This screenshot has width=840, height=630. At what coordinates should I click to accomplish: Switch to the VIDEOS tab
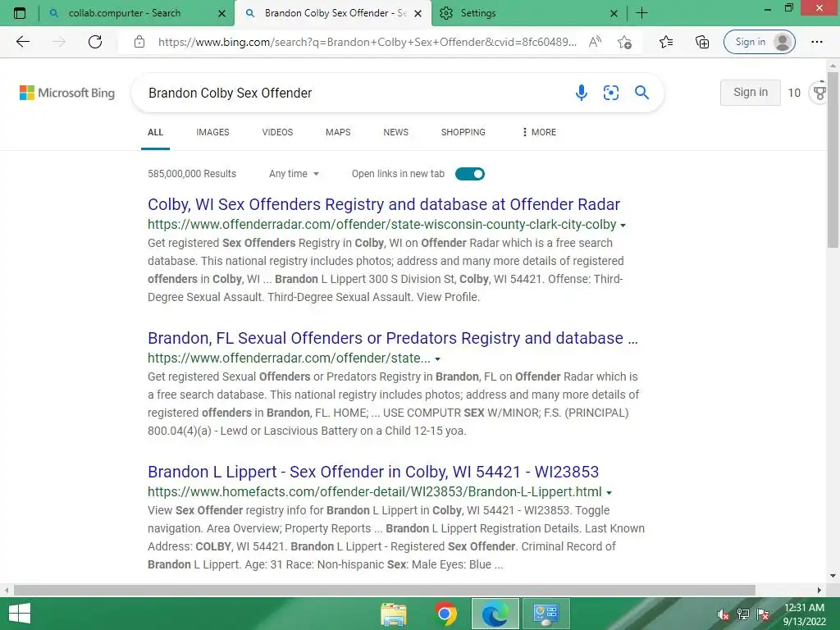tap(277, 132)
